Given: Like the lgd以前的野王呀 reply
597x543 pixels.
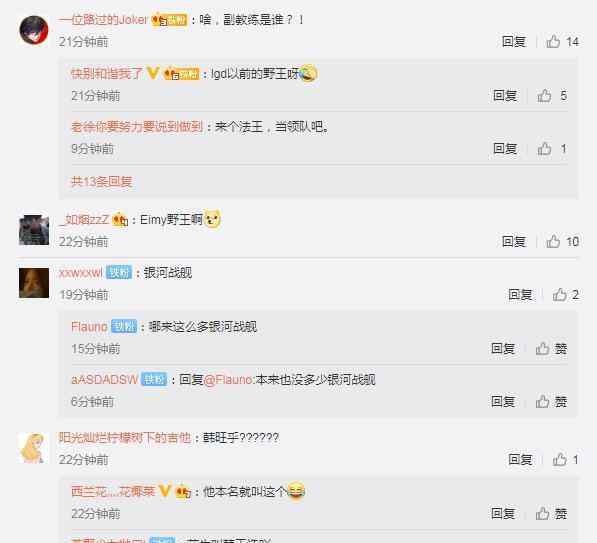Looking at the screenshot, I should click(x=552, y=96).
